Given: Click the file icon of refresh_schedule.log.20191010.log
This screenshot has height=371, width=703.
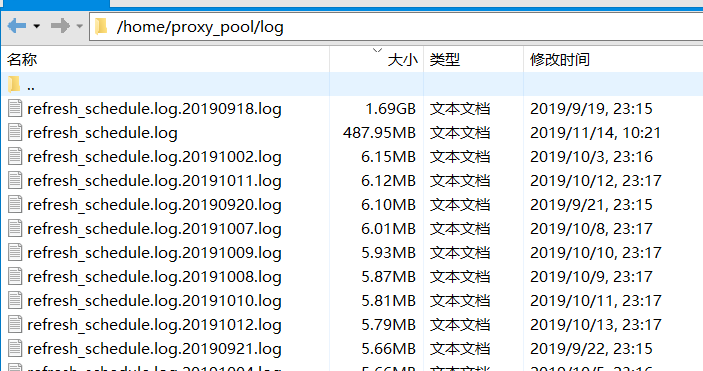Looking at the screenshot, I should tap(15, 301).
